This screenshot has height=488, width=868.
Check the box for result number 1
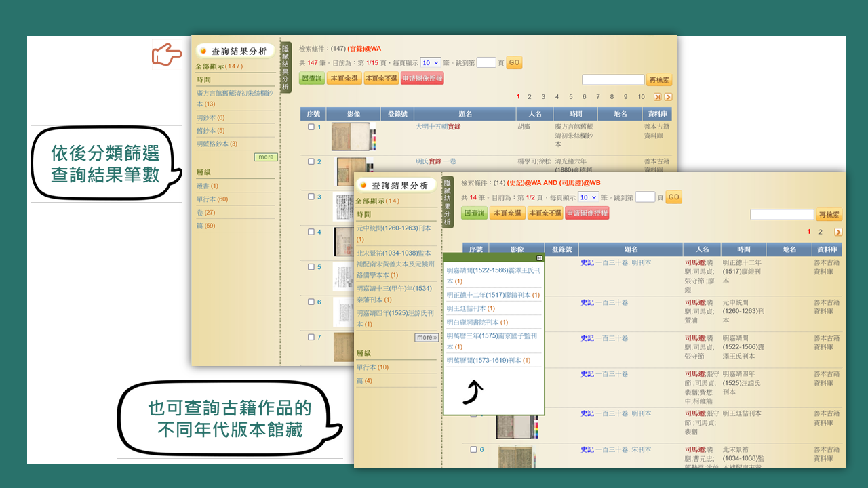pos(311,127)
